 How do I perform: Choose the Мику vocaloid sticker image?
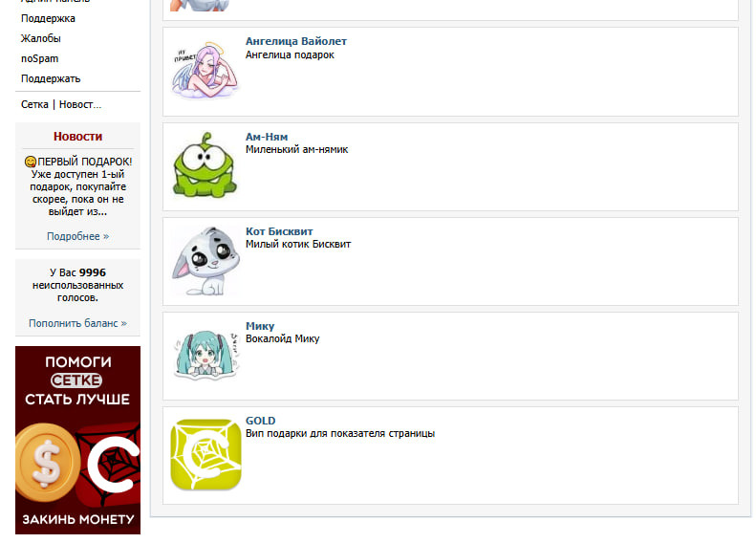[x=206, y=355]
